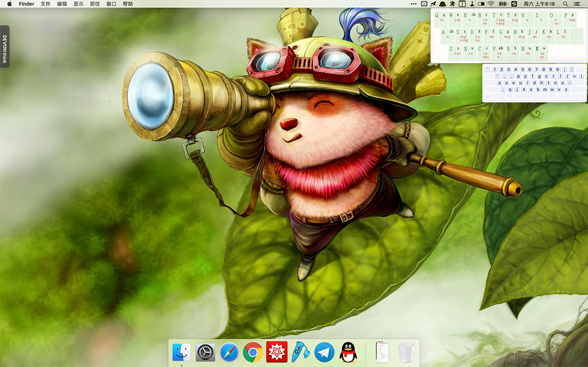
Task: Click the clock showing 周六 上午8:18
Action: click(539, 4)
